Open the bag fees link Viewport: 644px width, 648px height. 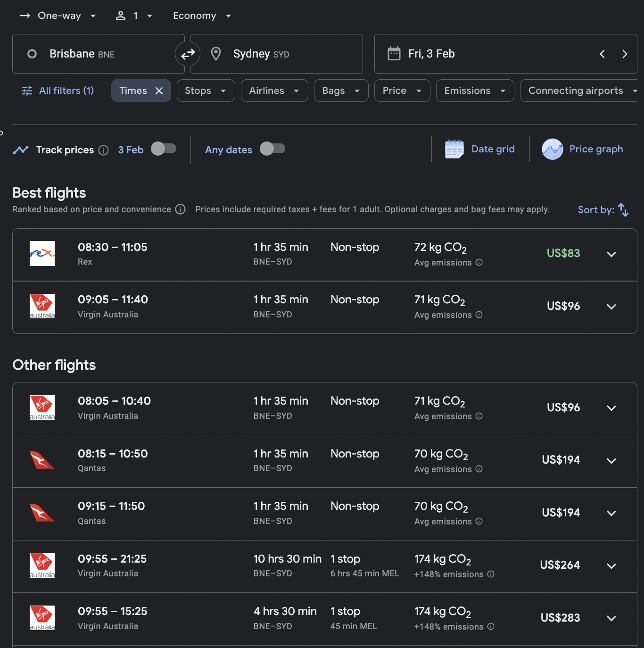488,209
